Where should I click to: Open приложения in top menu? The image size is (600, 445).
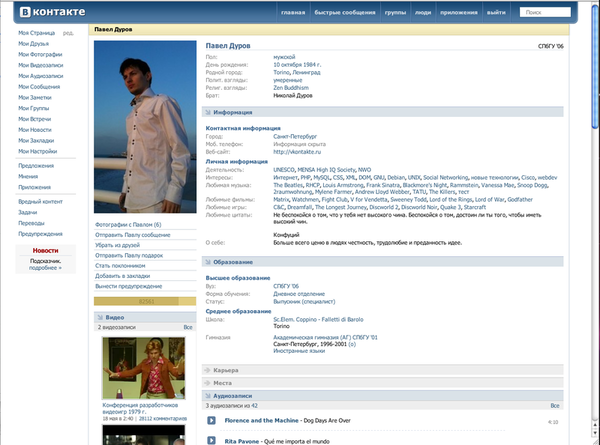pyautogui.click(x=459, y=12)
